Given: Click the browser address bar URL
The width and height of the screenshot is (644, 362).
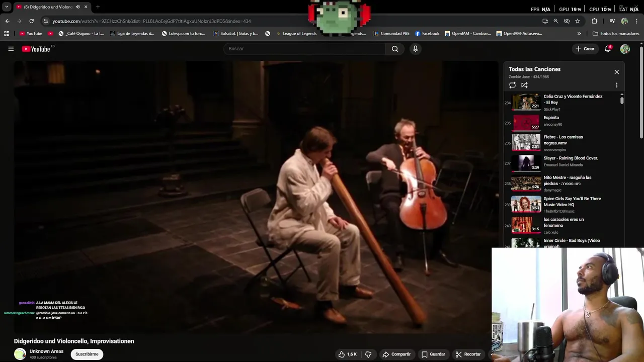Looking at the screenshot, I should click(151, 21).
